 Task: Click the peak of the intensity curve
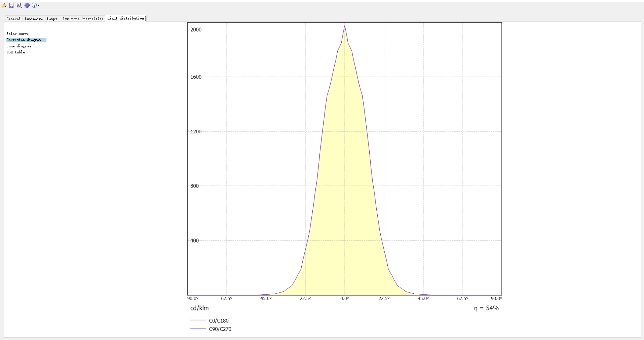(x=344, y=26)
